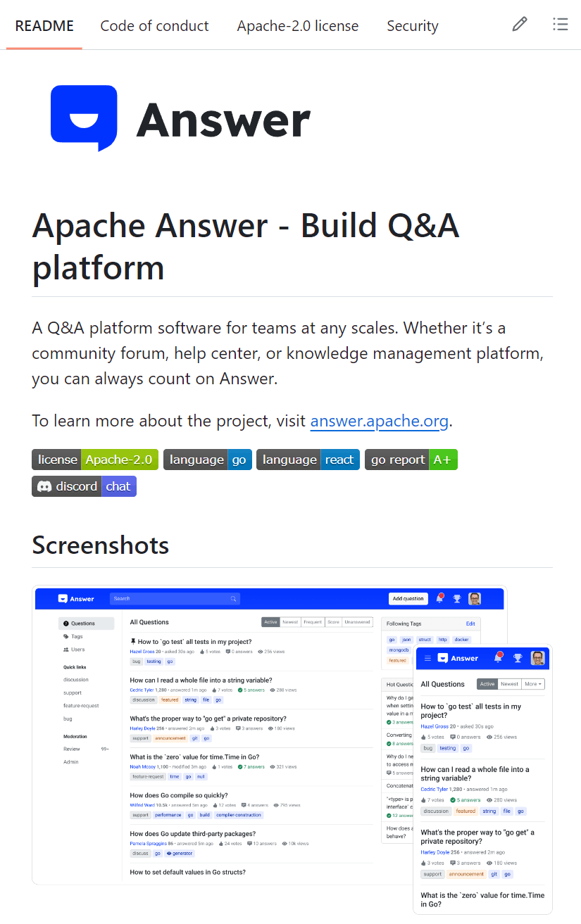Click the license Apache-2.0 badge
The height and width of the screenshot is (924, 581).
click(95, 460)
